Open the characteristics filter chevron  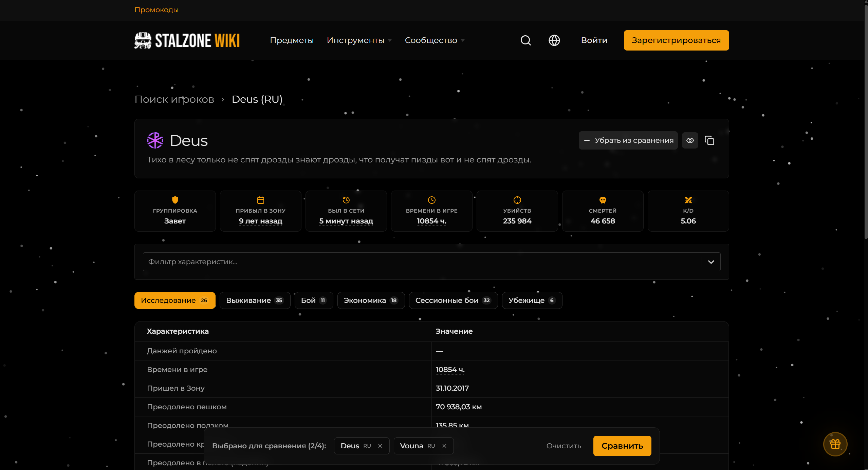point(711,262)
